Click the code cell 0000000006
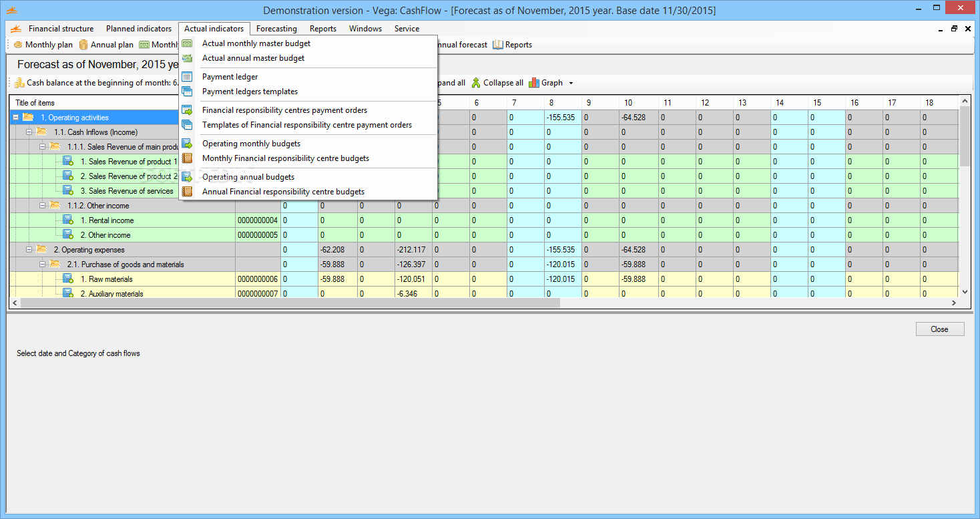980x519 pixels. pos(258,279)
